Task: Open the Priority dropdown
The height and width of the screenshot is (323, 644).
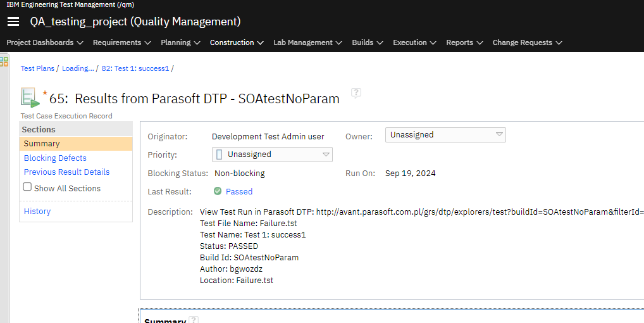Action: (272, 155)
